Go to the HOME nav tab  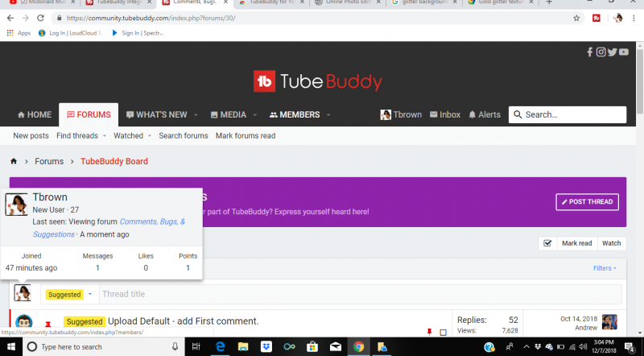34,114
